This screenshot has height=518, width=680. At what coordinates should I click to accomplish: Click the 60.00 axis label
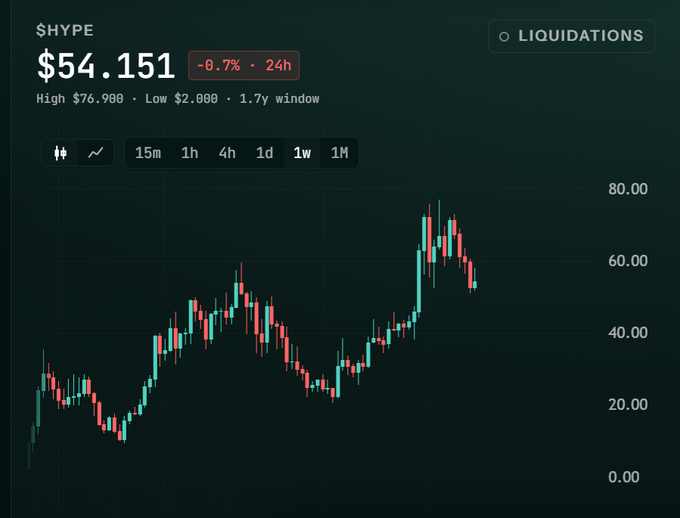point(628,261)
